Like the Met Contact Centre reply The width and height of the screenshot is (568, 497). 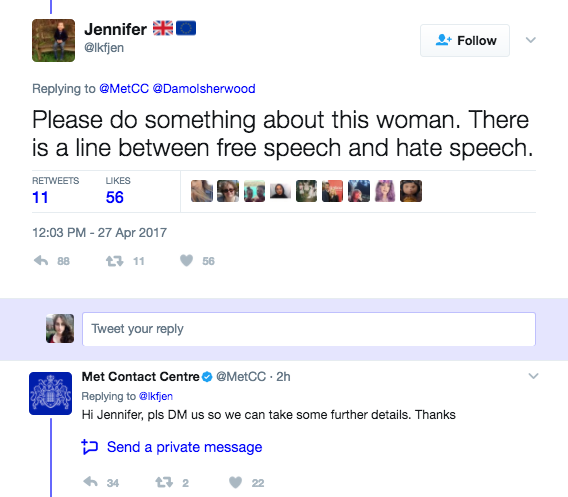pos(235,482)
